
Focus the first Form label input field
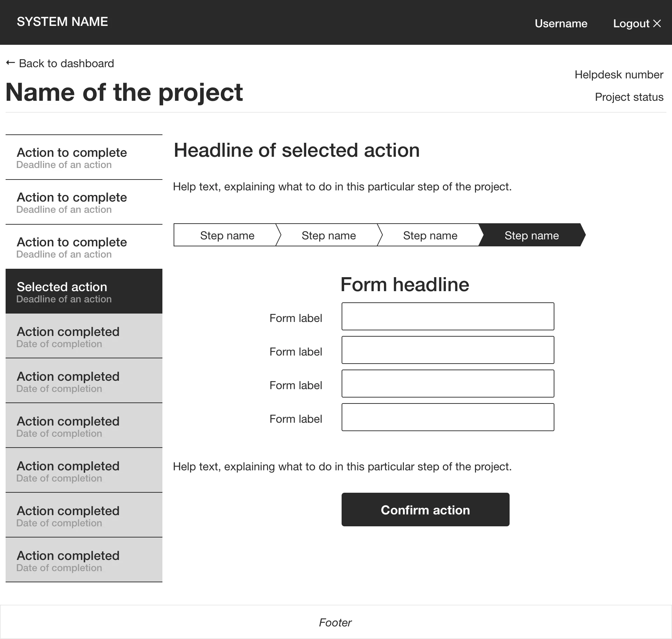[448, 316]
